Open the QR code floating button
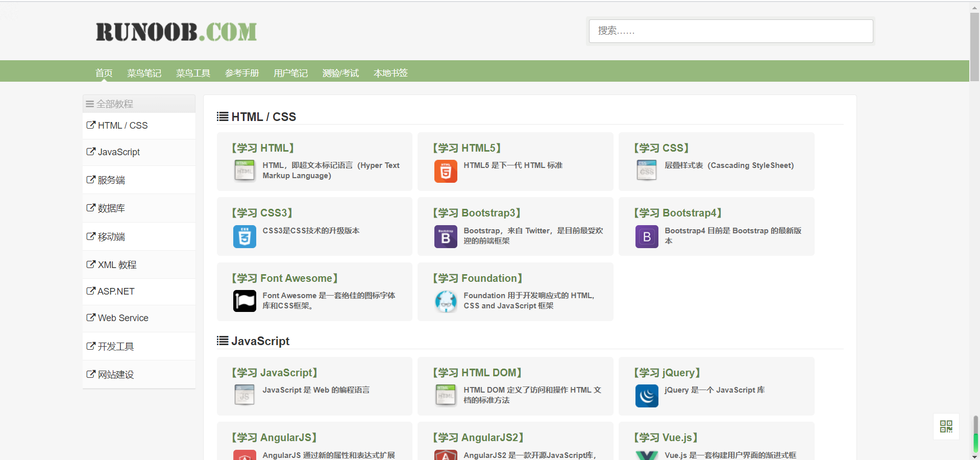The height and width of the screenshot is (460, 980). click(x=946, y=426)
